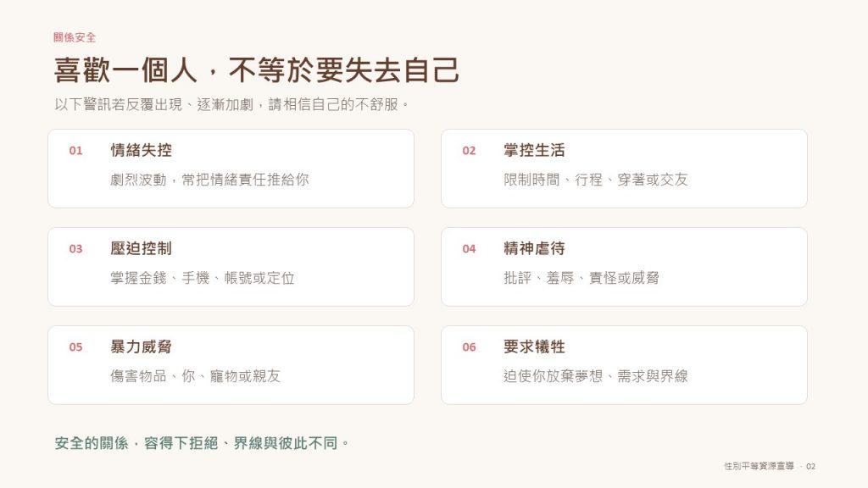Screen dimensions: 868x488
Task: Click the subtitle starting 以下警訊
Action: (231, 104)
